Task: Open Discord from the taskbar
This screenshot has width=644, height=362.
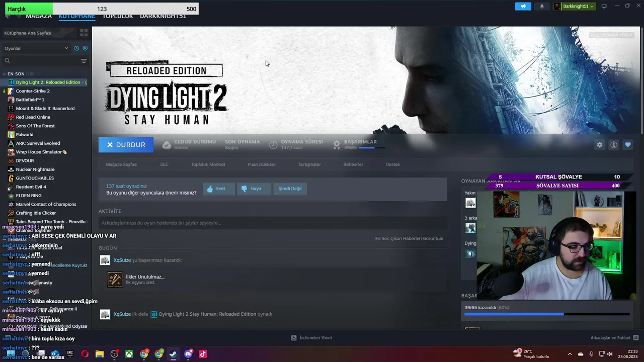Action: (x=188, y=354)
